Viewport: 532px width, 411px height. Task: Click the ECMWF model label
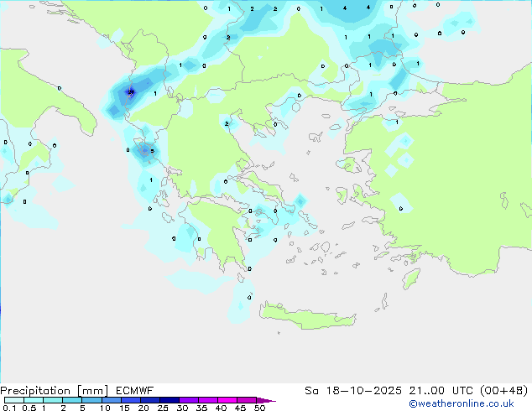coord(135,391)
